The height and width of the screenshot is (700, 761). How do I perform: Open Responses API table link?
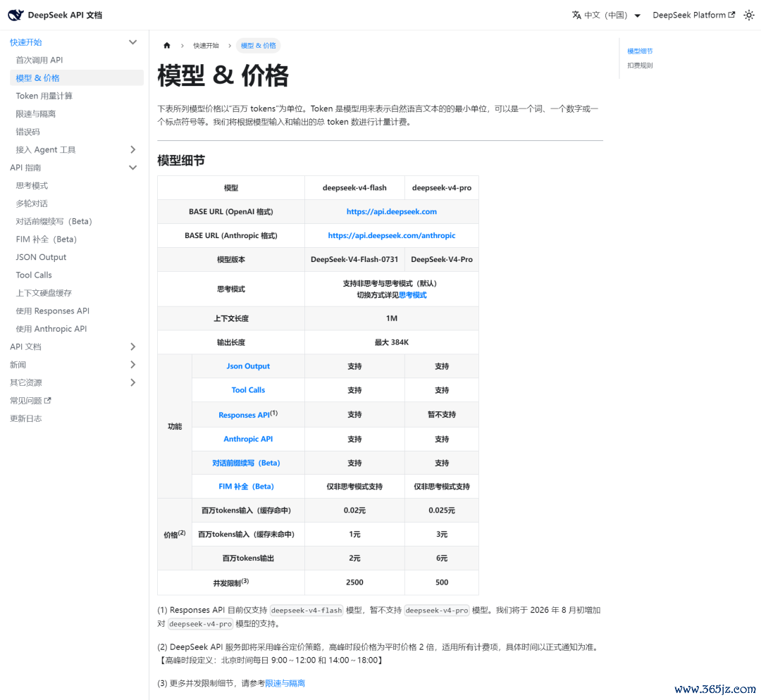tap(244, 415)
